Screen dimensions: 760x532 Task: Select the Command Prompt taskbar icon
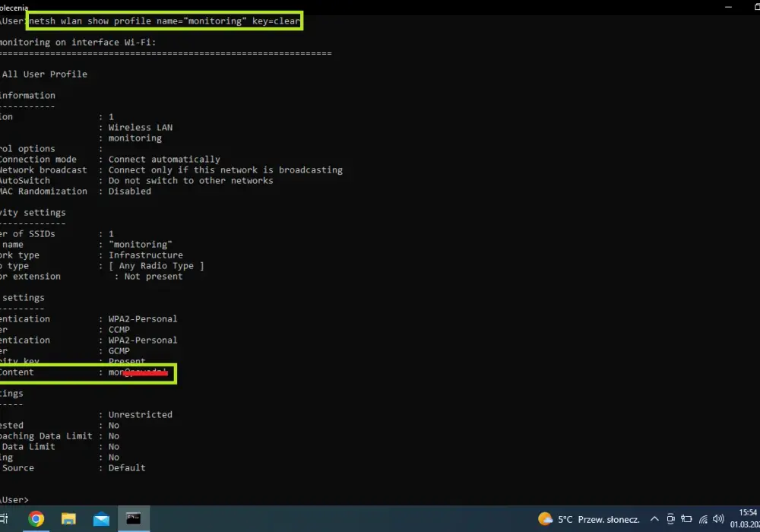point(133,518)
